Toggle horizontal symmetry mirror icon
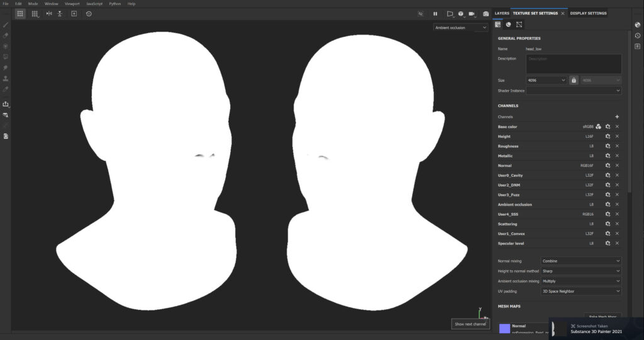 click(49, 14)
